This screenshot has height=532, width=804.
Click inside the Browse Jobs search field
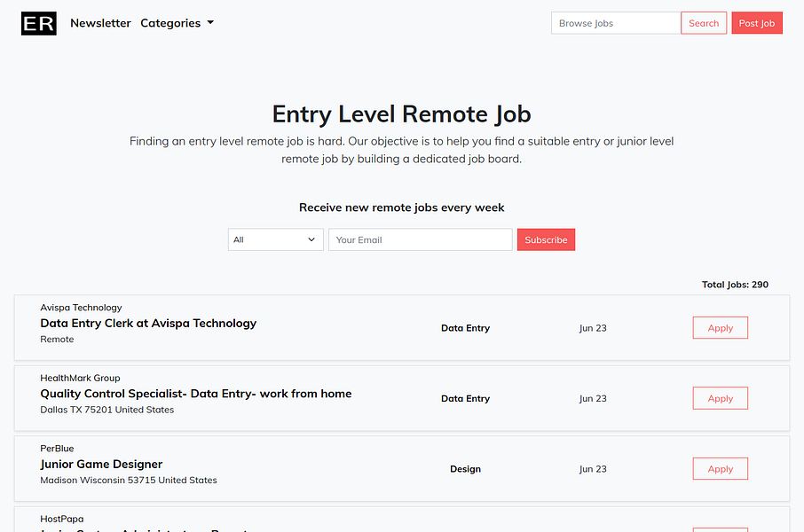point(615,23)
